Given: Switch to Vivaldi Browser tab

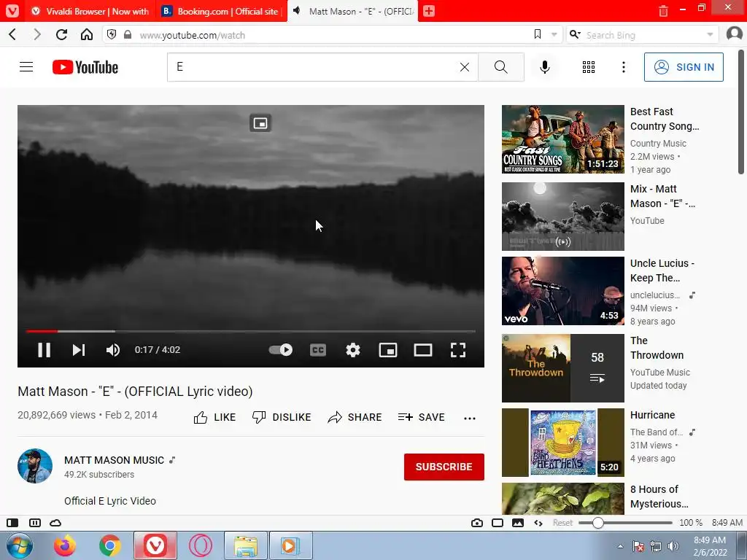Looking at the screenshot, I should tap(91, 11).
